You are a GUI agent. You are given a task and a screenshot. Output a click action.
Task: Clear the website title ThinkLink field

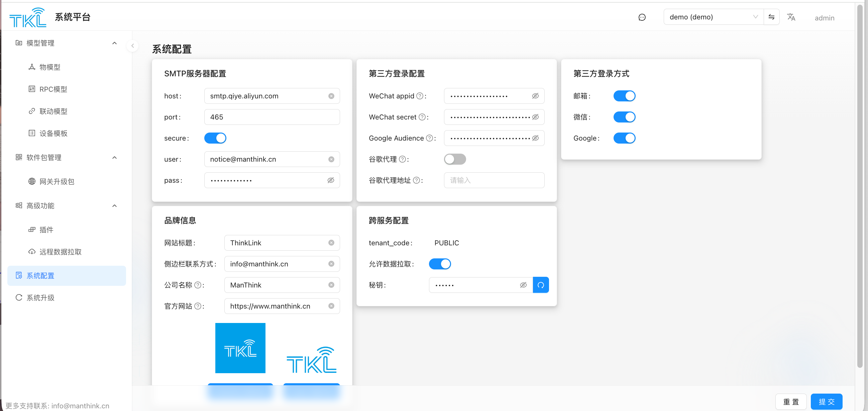point(331,243)
